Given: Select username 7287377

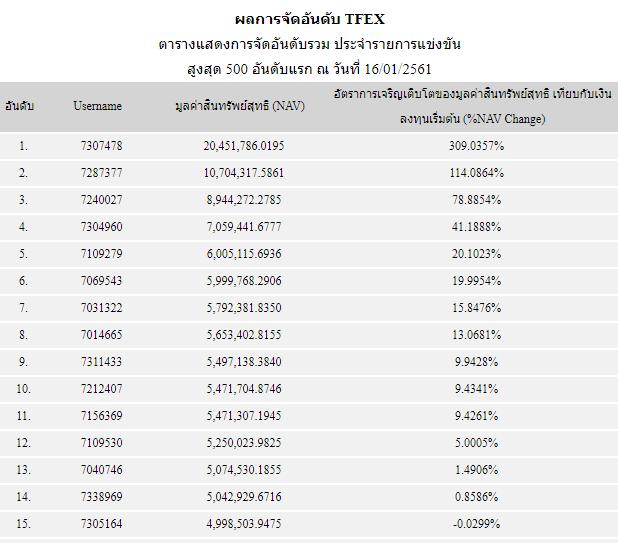Looking at the screenshot, I should [102, 173].
